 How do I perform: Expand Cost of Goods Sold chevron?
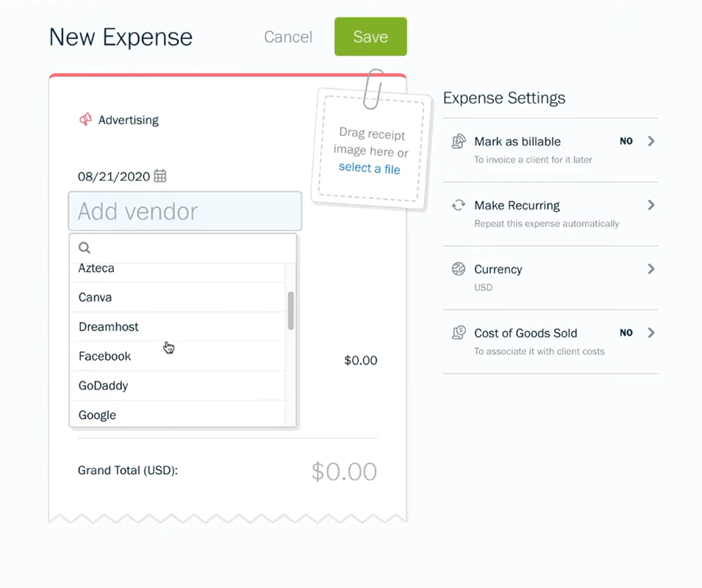pyautogui.click(x=651, y=333)
